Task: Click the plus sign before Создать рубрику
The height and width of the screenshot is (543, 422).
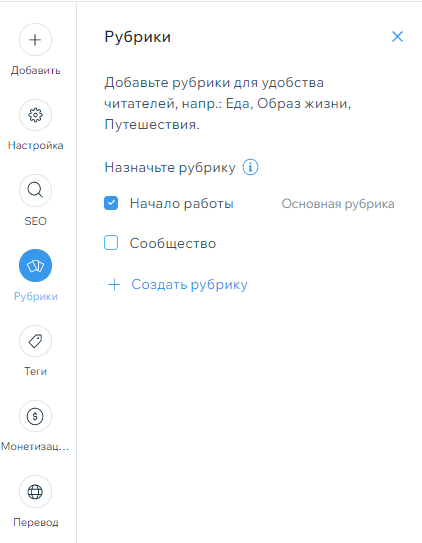Action: tap(114, 285)
